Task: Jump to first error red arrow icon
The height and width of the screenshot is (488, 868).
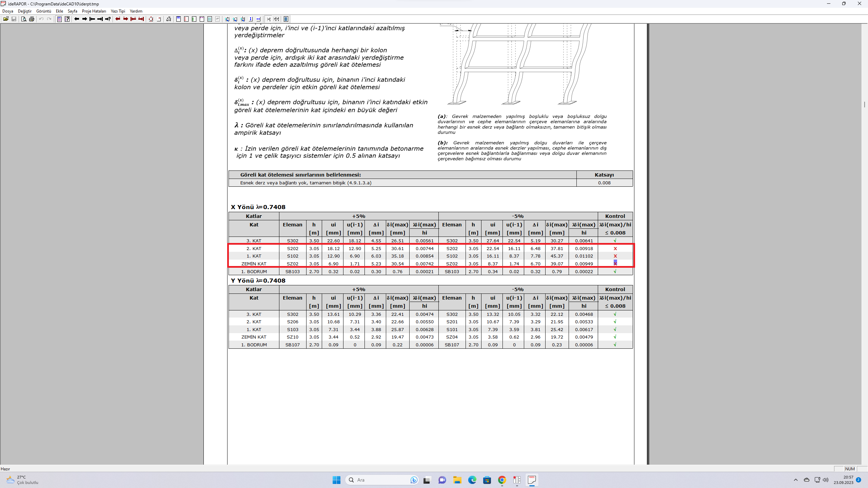Action: (133, 19)
